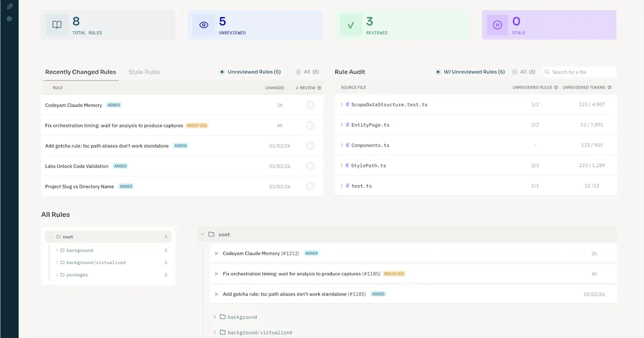Image resolution: width=644 pixels, height=338 pixels.
Task: Select W/ Unreviewed Rules (5) radio in Rule Audit
Action: pos(438,72)
